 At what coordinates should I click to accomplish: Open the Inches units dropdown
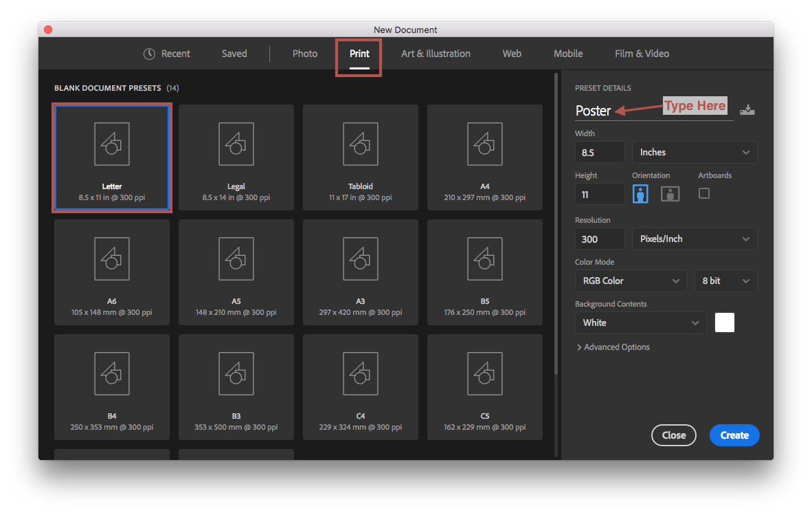tap(695, 153)
